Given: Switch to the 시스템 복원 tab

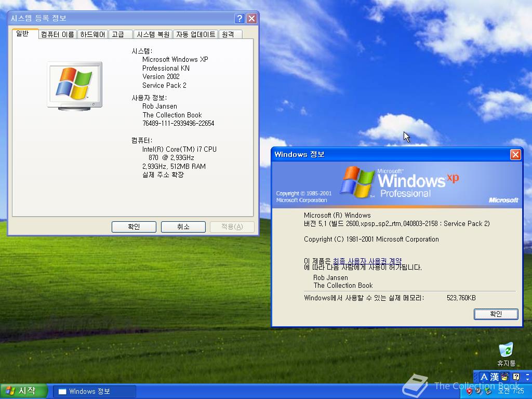Looking at the screenshot, I should [153, 34].
